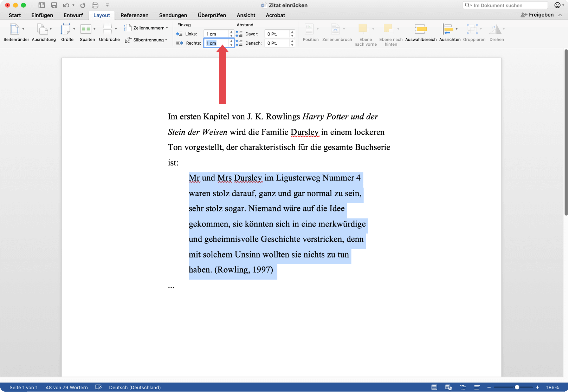
Task: Click the Zeilenumbruch text wrap icon
Action: pos(336,29)
